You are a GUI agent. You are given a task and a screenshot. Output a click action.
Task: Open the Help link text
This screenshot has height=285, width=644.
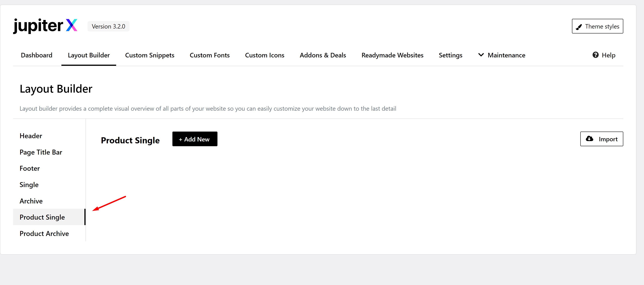[x=608, y=55]
